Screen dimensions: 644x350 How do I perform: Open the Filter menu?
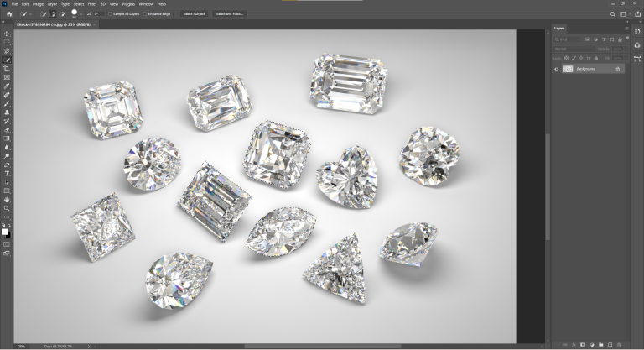click(x=91, y=4)
